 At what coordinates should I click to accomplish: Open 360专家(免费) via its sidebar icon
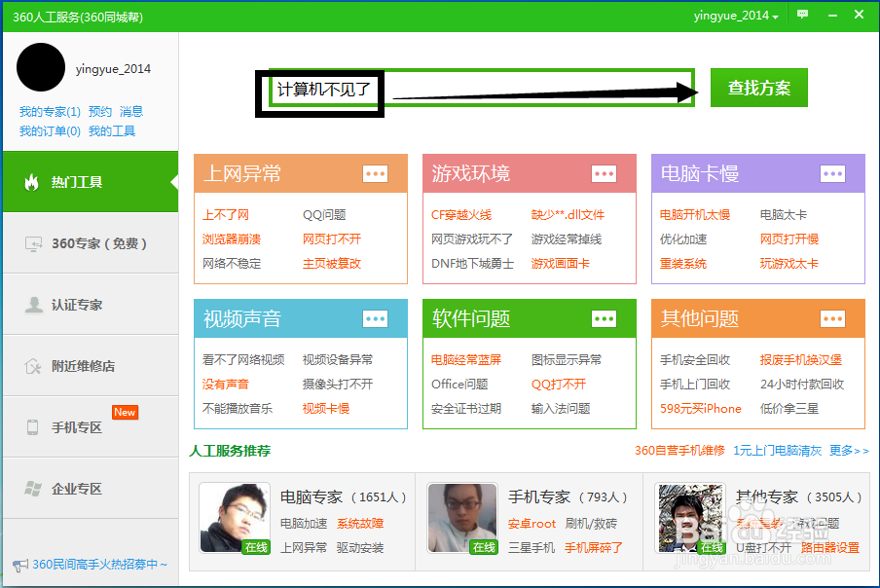coord(34,244)
